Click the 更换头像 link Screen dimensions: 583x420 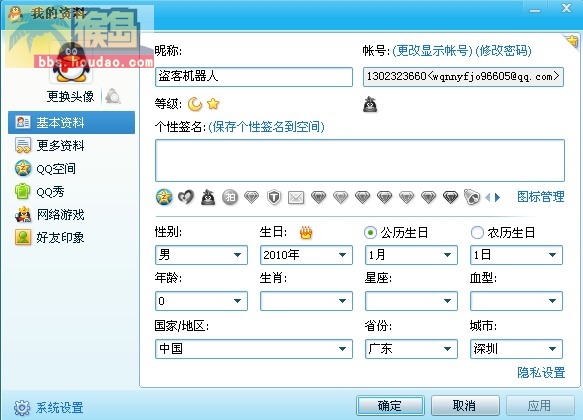70,97
